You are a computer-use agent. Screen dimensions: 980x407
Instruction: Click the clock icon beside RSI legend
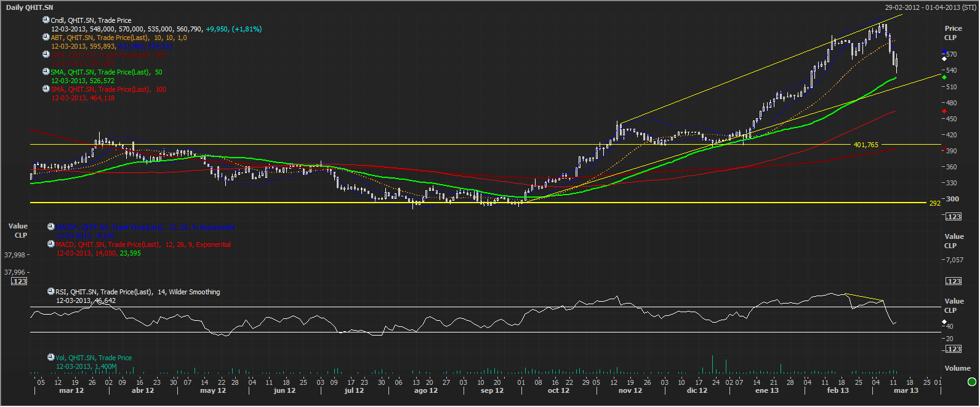coord(51,291)
